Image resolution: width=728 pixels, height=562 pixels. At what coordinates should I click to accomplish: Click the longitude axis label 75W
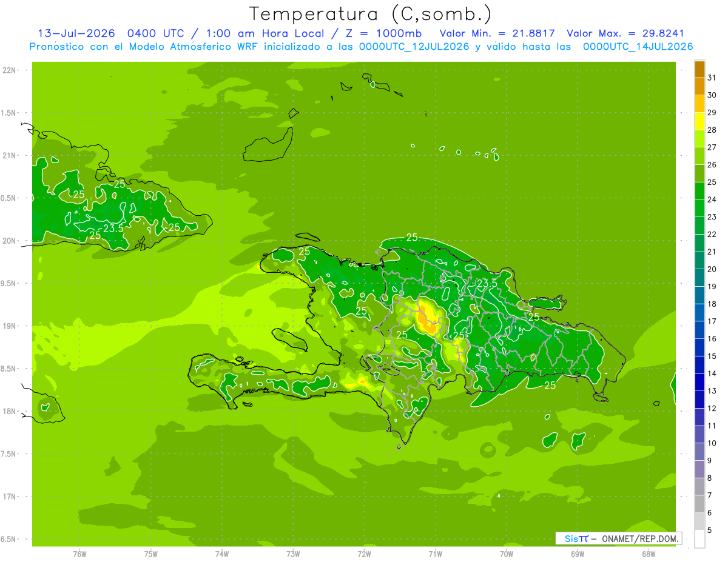click(x=151, y=554)
